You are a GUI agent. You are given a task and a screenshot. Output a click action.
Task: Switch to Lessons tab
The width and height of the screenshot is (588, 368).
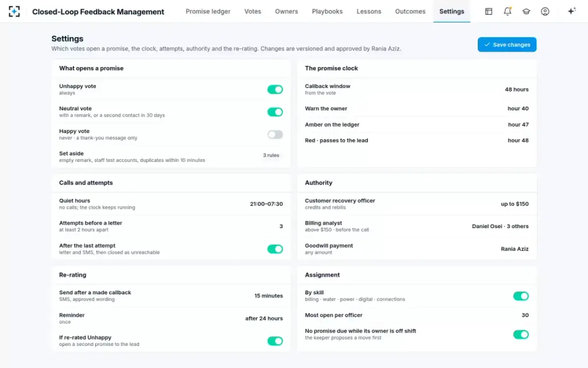pyautogui.click(x=369, y=11)
